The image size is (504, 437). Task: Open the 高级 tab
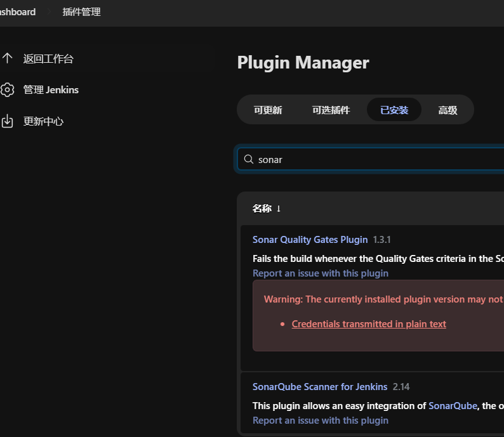click(x=448, y=110)
